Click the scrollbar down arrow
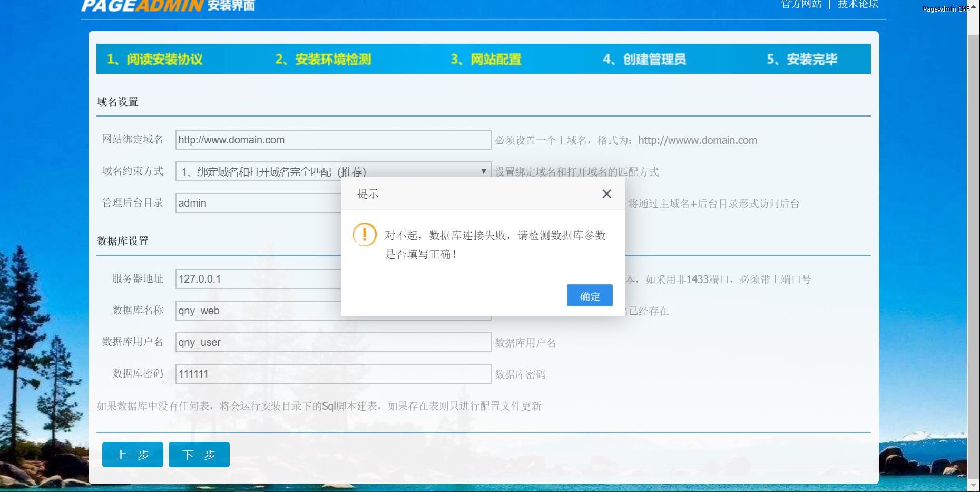The width and height of the screenshot is (980, 492). click(x=973, y=485)
